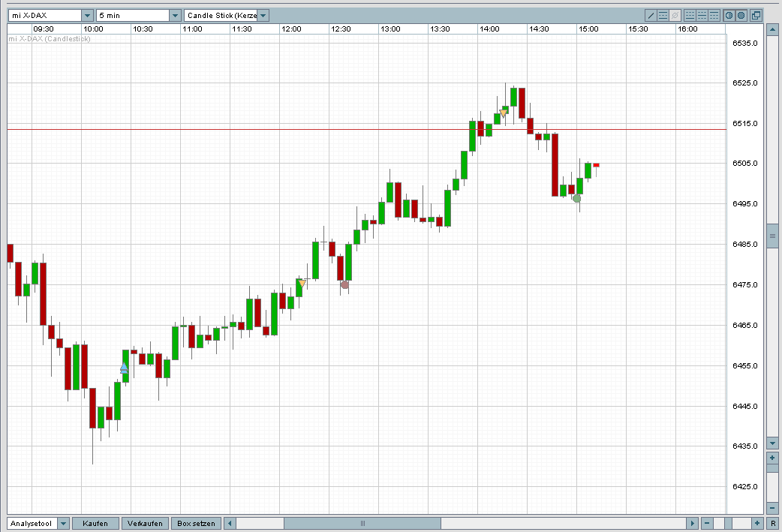Image resolution: width=782 pixels, height=532 pixels.
Task: Select the horizontal lines drawing tool
Action: [x=663, y=16]
